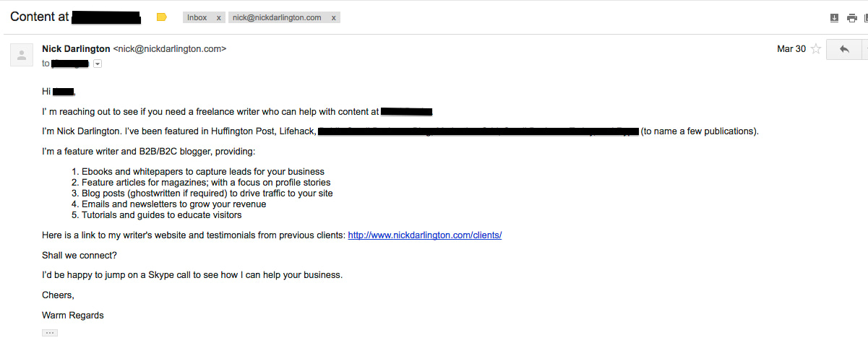Star this message from Mar 30
868x343 pixels.
point(816,49)
